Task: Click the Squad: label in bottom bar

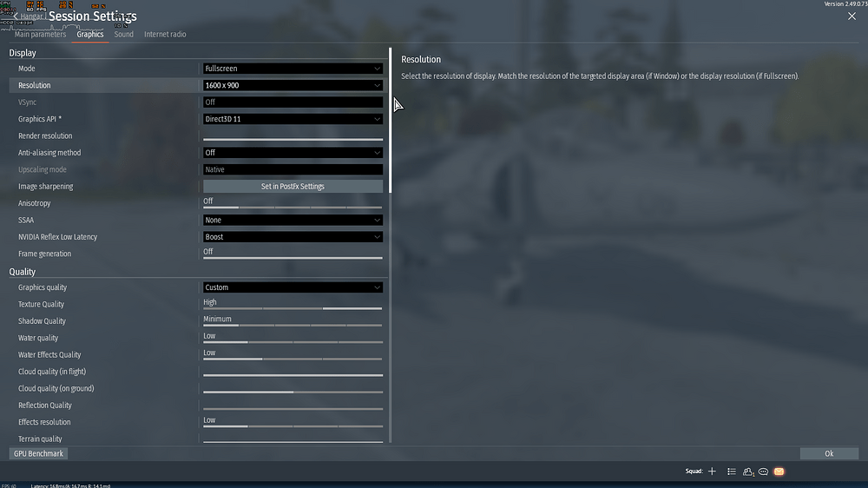Action: (x=694, y=472)
